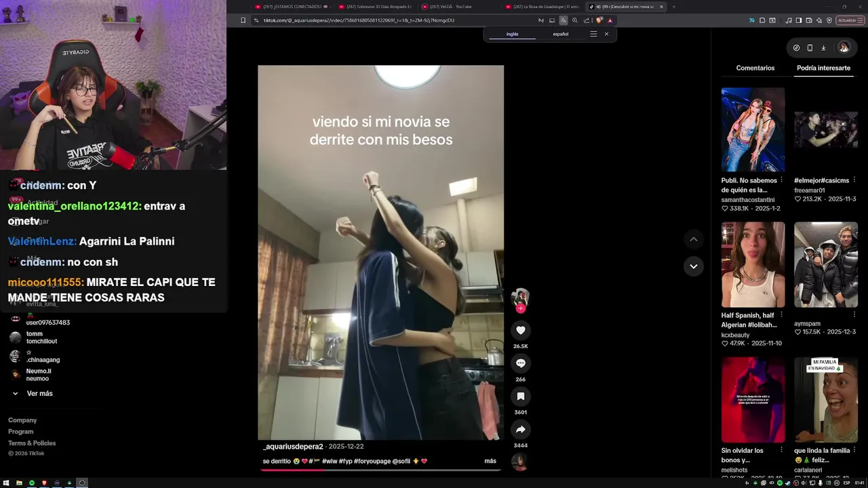Click the download app icon in top pill

[x=823, y=47]
